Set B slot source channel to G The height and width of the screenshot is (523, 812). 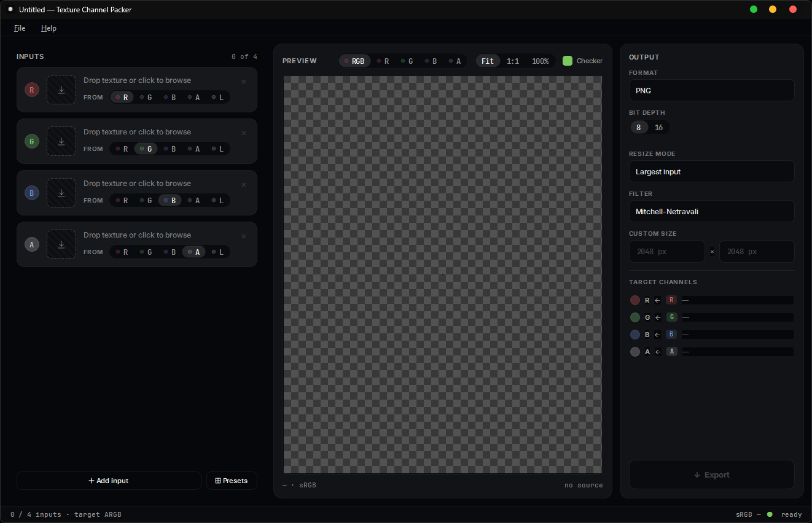click(146, 200)
